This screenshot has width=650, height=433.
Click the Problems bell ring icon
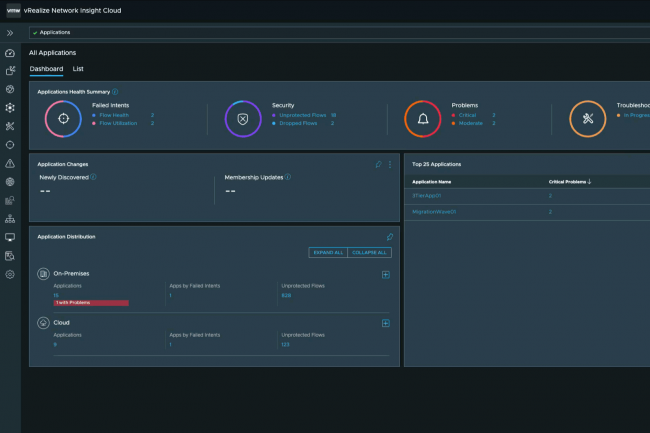(422, 119)
